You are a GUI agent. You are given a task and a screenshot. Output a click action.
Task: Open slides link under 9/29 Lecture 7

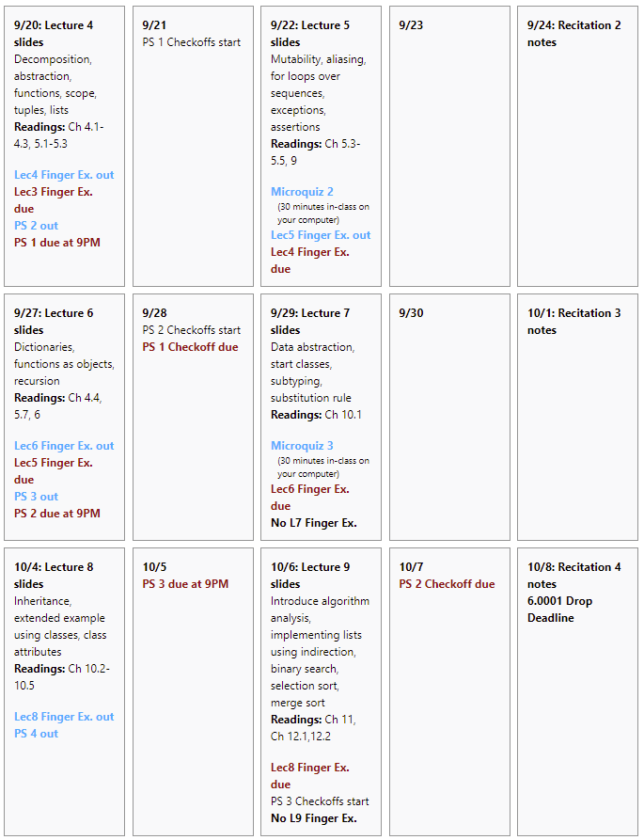coord(285,330)
